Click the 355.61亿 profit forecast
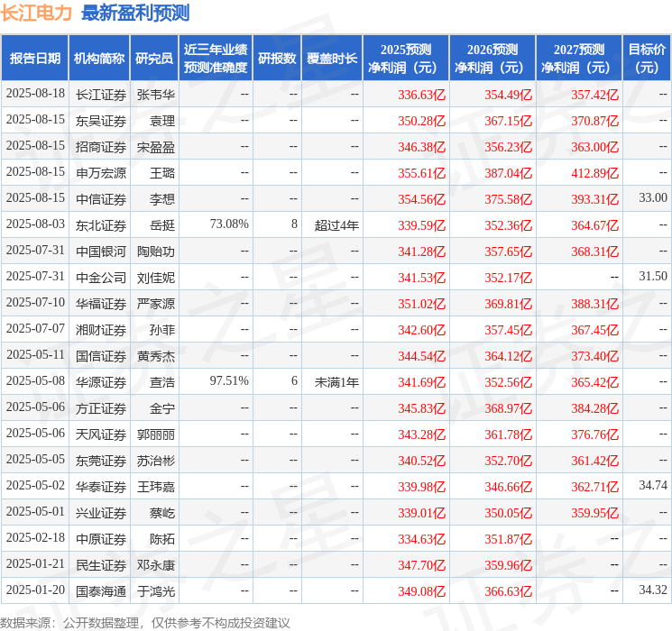The image size is (672, 631). click(x=422, y=173)
